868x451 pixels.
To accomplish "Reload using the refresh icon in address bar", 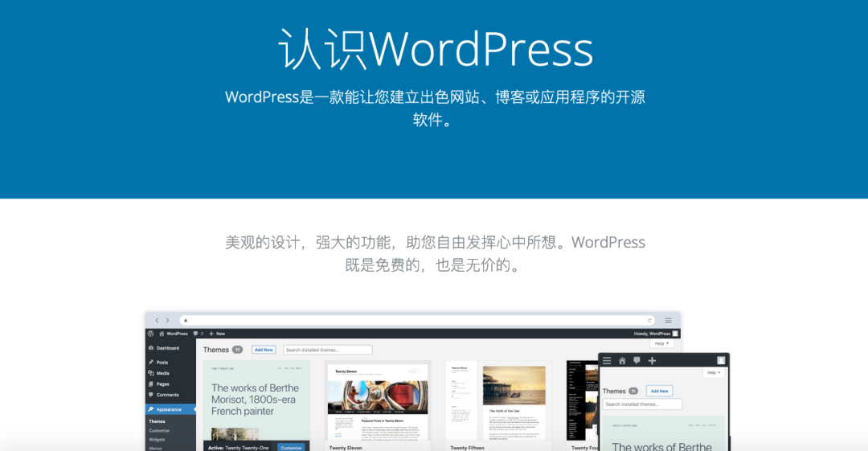I will [649, 320].
